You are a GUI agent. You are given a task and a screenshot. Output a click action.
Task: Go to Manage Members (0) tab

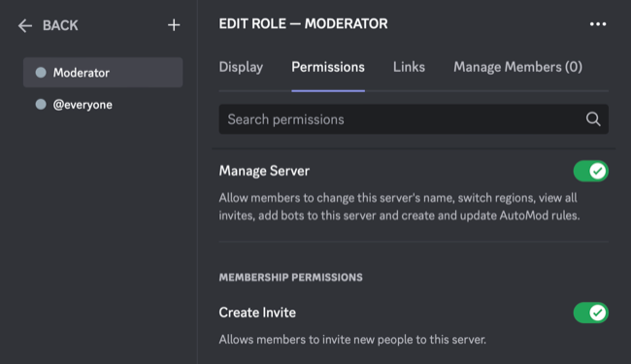(518, 67)
